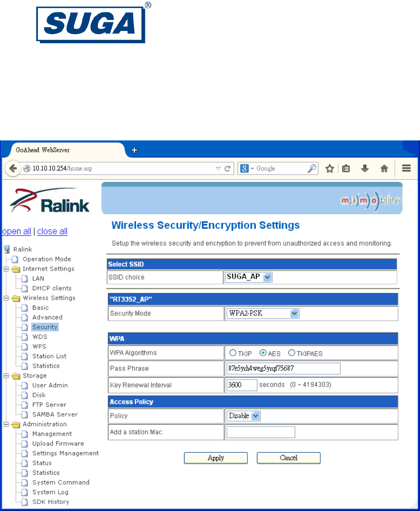The image size is (420, 511).
Task: Open the URL history dropdown arrow
Action: tap(218, 168)
